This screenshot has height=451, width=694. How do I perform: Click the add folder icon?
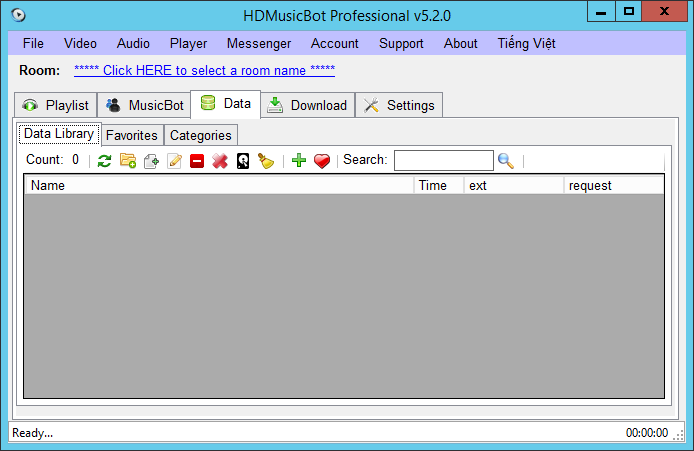128,160
